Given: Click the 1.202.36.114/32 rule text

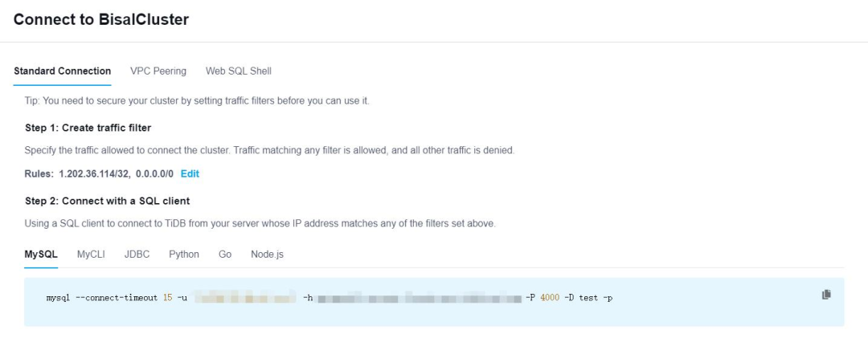Looking at the screenshot, I should [94, 174].
